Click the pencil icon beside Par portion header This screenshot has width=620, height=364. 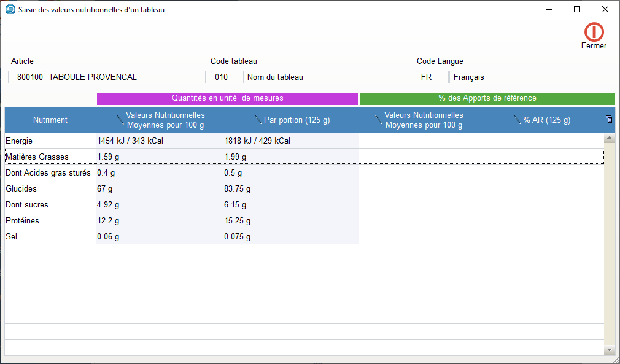(x=258, y=120)
